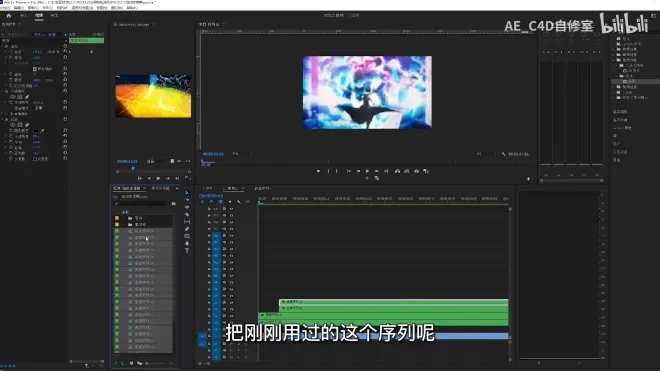Screen dimensions: 660x371
Task: Click the Export Frame camera icon
Action: pos(416,171)
